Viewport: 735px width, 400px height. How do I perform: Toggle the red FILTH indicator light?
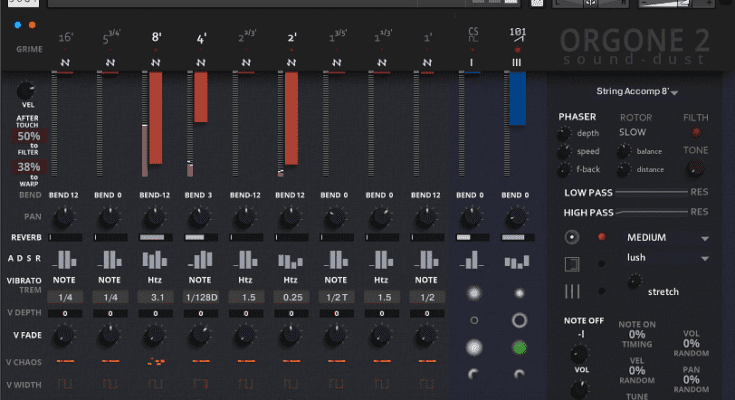pyautogui.click(x=696, y=132)
